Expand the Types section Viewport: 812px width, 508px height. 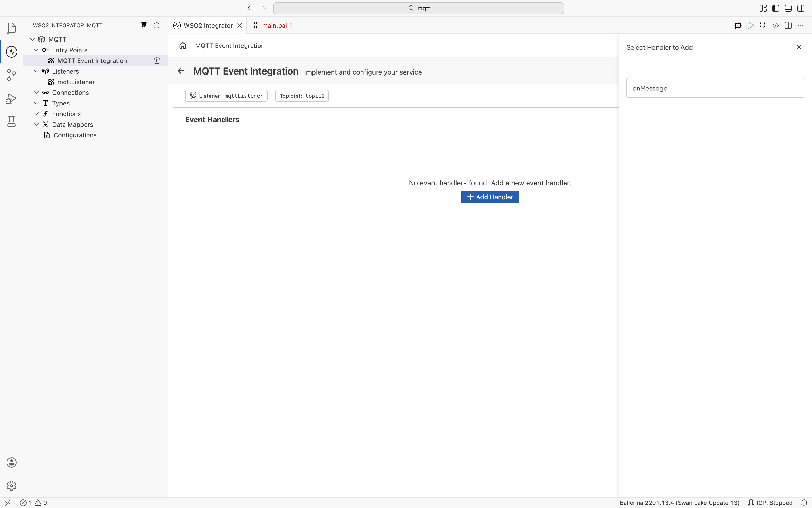[36, 103]
